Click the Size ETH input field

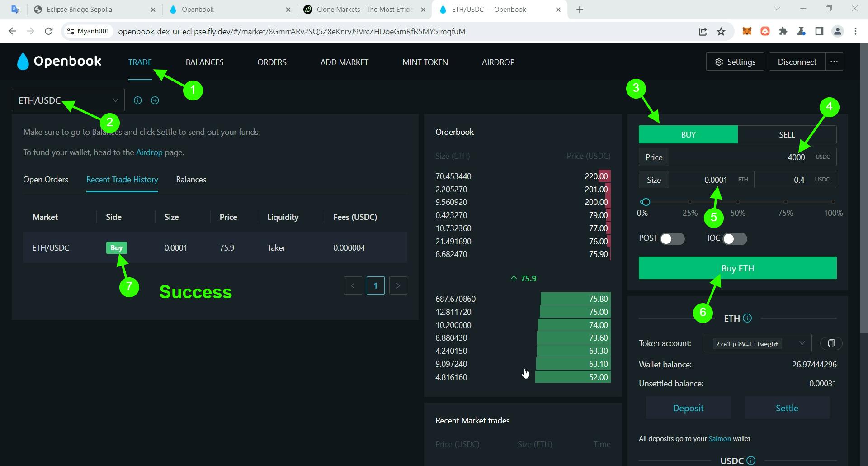pos(711,180)
